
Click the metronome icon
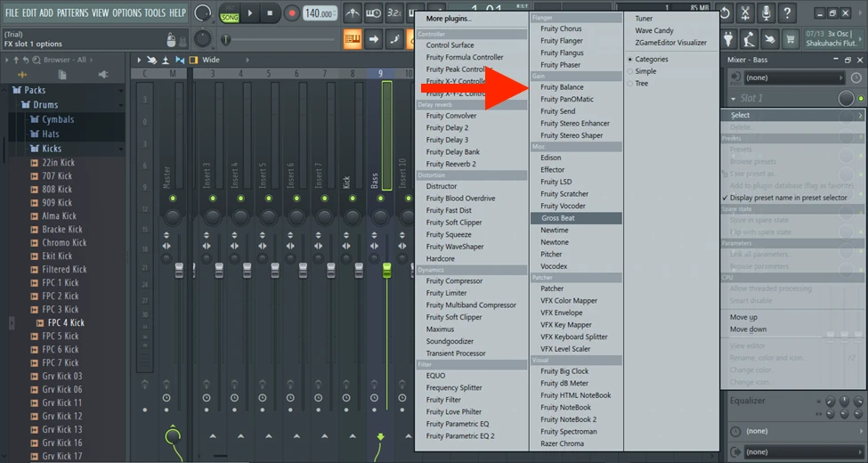(x=353, y=13)
